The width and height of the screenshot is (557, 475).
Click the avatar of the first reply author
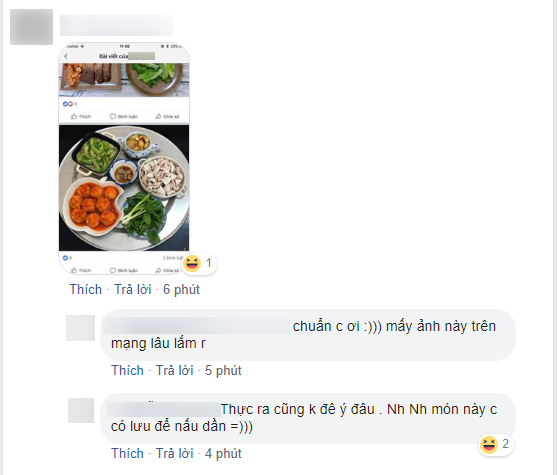pos(81,328)
